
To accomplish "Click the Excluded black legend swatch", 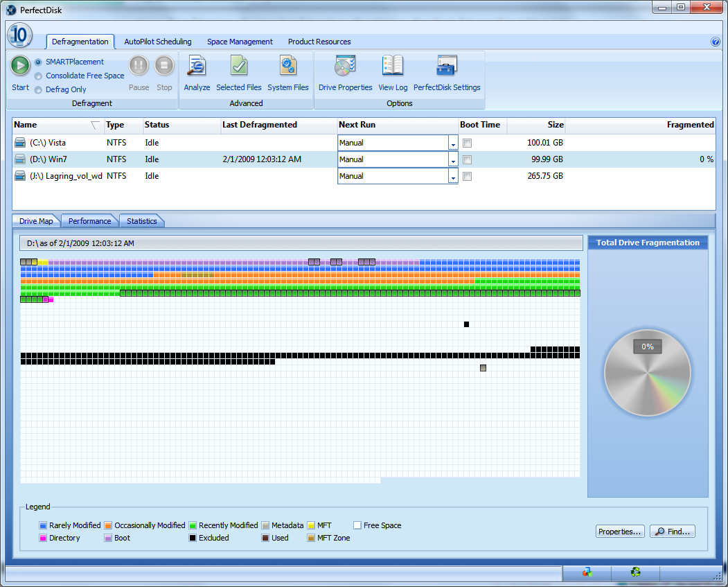I will tap(193, 538).
